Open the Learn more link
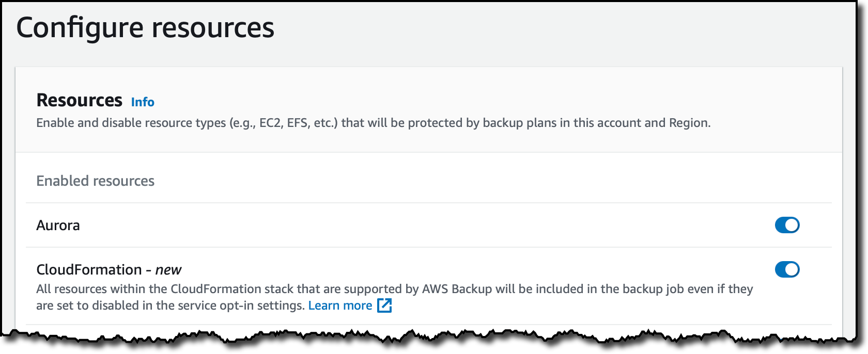 [x=340, y=305]
